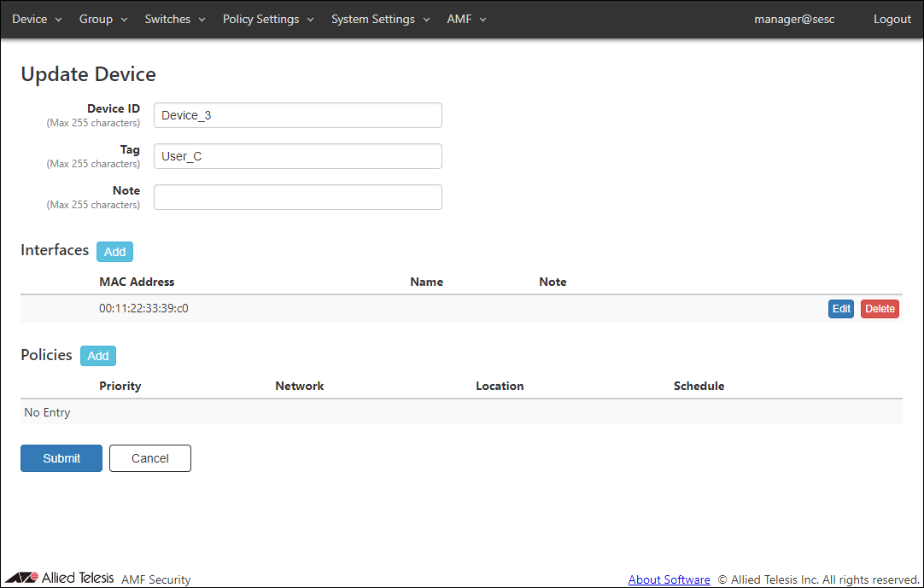
Task: Log out using the Logout link
Action: (x=892, y=19)
